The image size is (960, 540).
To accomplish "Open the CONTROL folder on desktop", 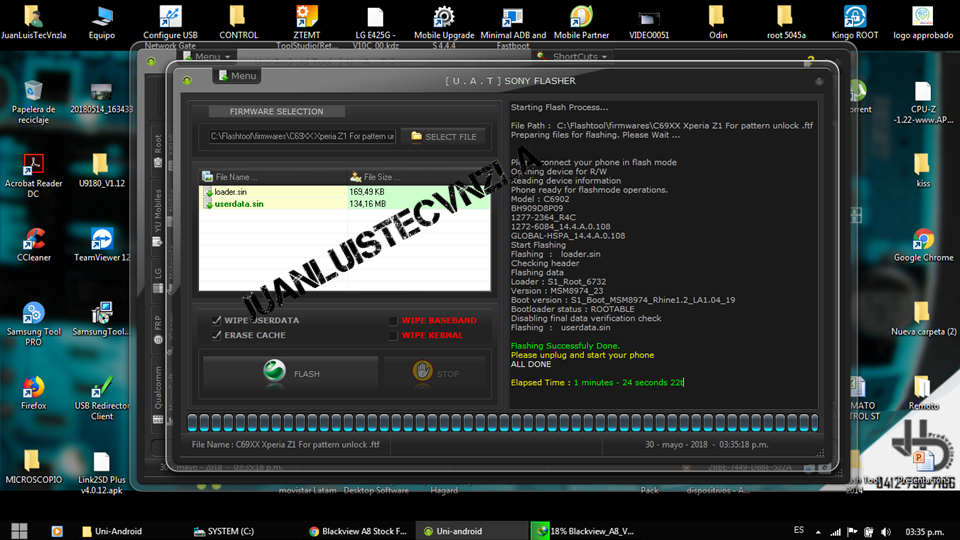I will pos(238,22).
